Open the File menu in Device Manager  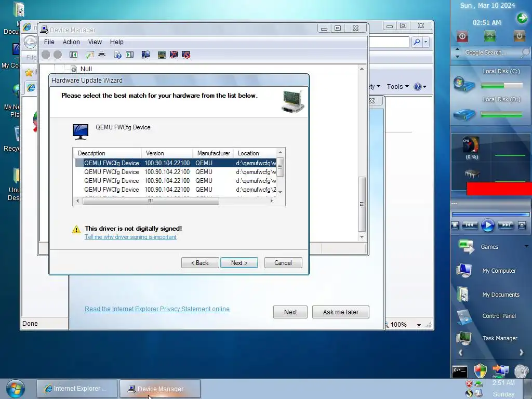click(49, 42)
